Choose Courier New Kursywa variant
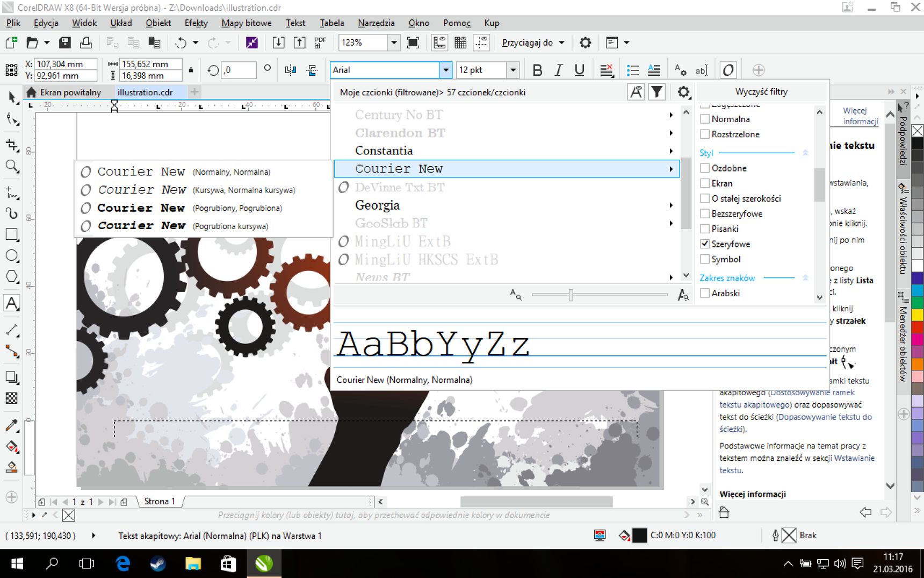Image resolution: width=924 pixels, height=578 pixels. click(x=204, y=190)
